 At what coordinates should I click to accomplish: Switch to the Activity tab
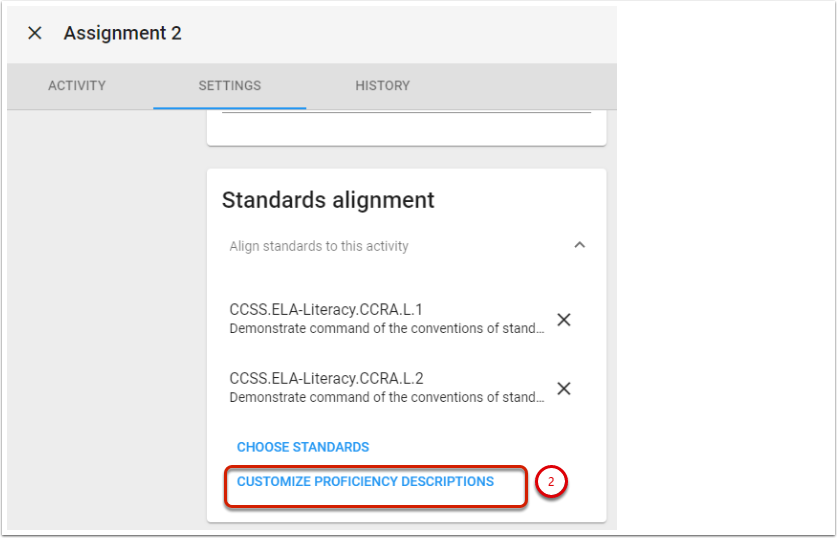(x=77, y=86)
